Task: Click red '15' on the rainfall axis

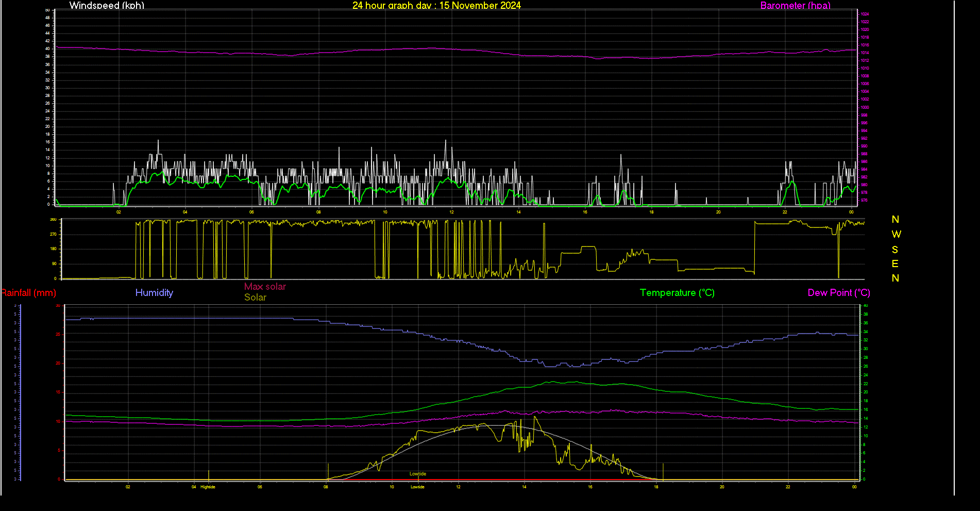Action: click(58, 392)
